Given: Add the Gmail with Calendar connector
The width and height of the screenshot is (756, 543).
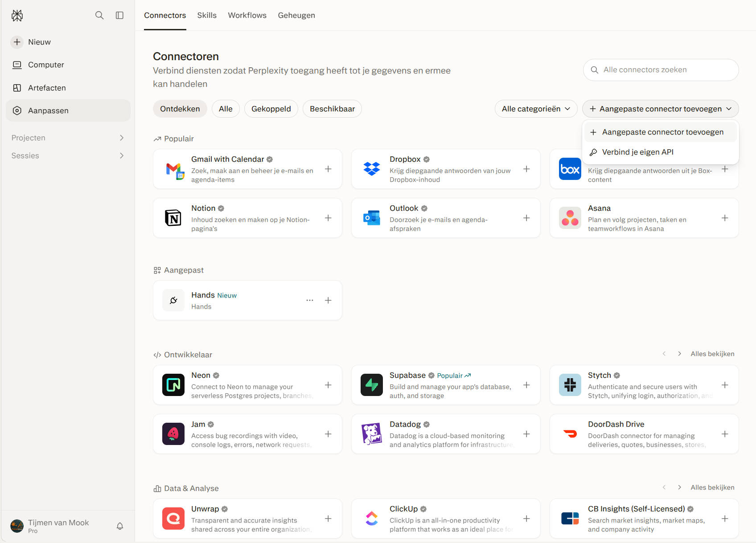Looking at the screenshot, I should [328, 169].
